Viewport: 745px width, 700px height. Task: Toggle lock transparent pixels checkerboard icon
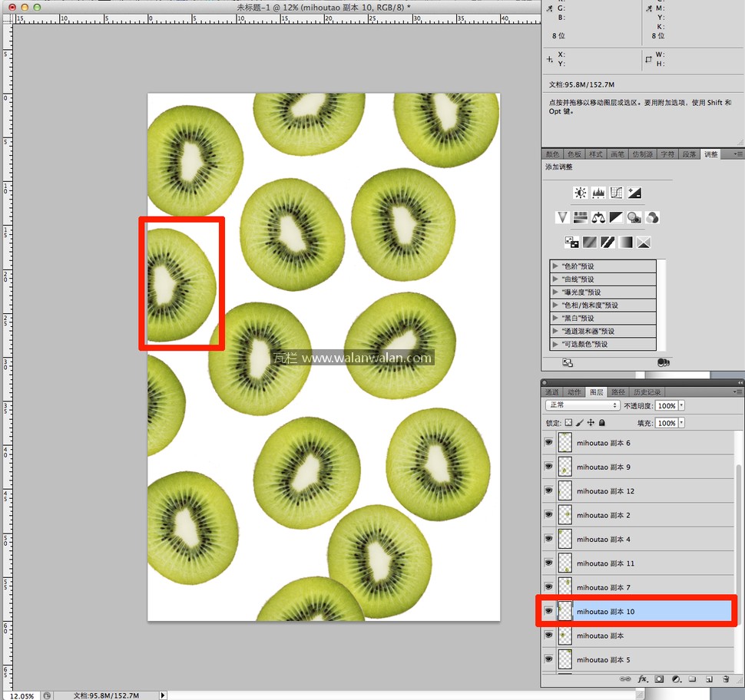pyautogui.click(x=568, y=423)
